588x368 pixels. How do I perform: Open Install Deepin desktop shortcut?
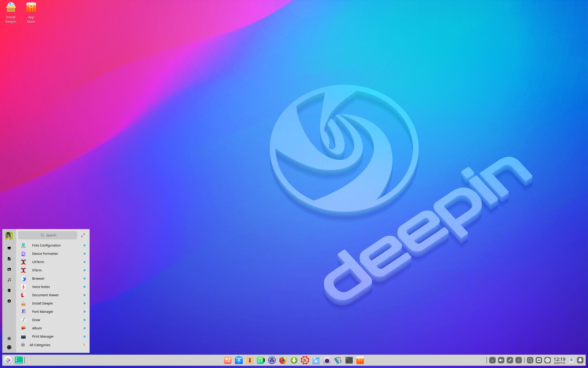pyautogui.click(x=11, y=13)
